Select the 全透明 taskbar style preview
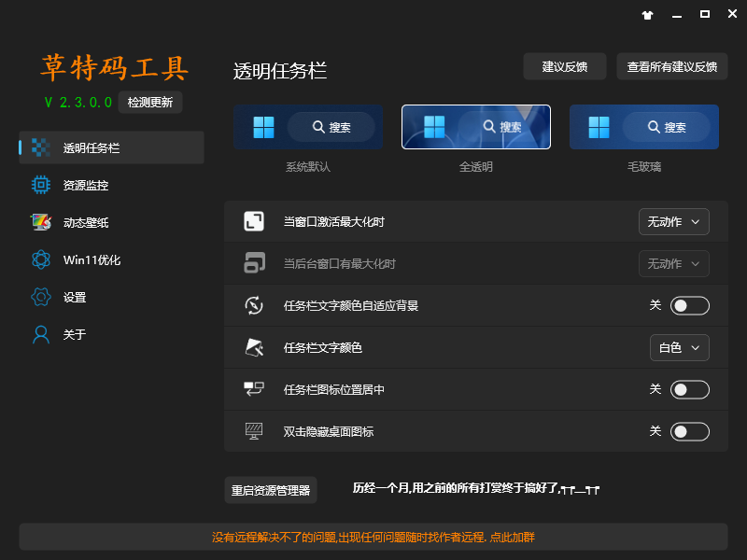The width and height of the screenshot is (747, 560). coord(476,127)
